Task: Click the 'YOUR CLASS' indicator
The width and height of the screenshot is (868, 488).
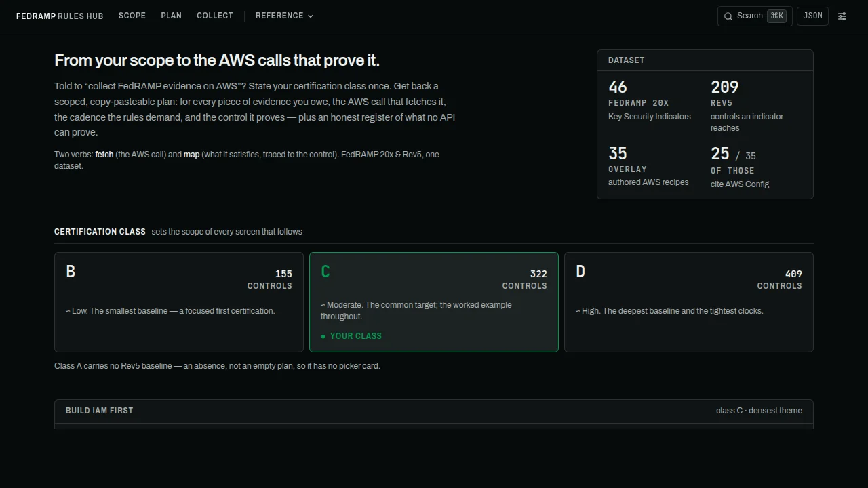Action: (x=351, y=336)
